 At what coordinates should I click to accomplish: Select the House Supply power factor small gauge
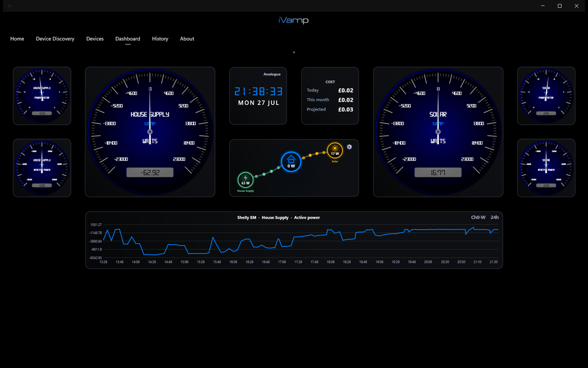tap(42, 96)
